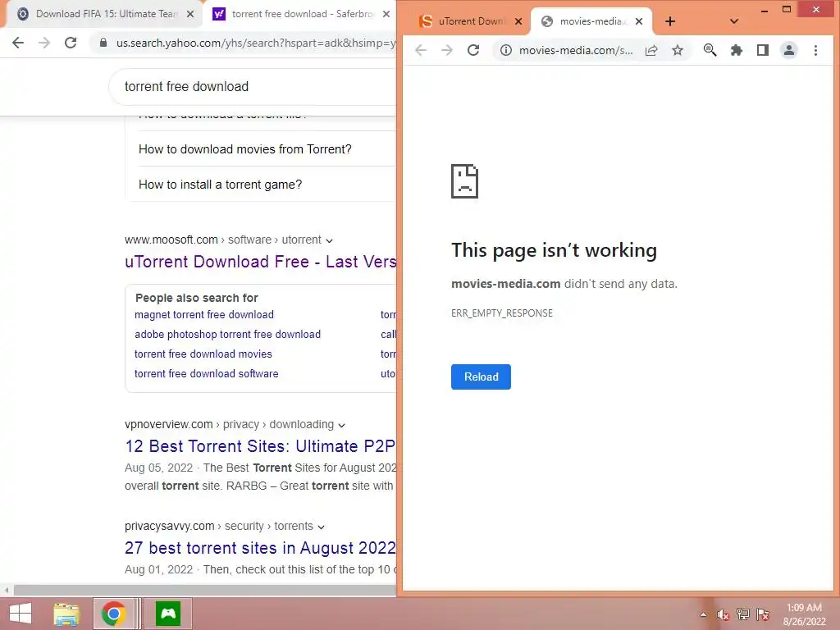Close the Download FIFA 15 tab
This screenshot has width=840, height=630.
click(x=190, y=14)
